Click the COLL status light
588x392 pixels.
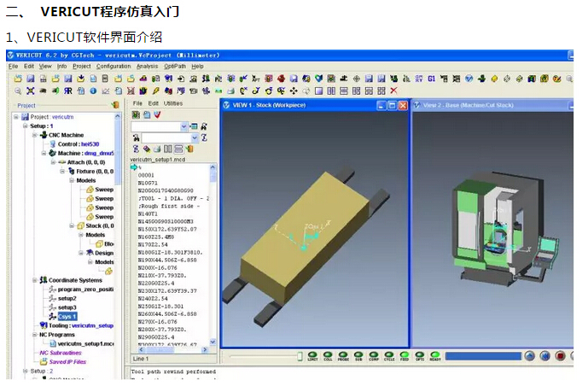coord(328,355)
